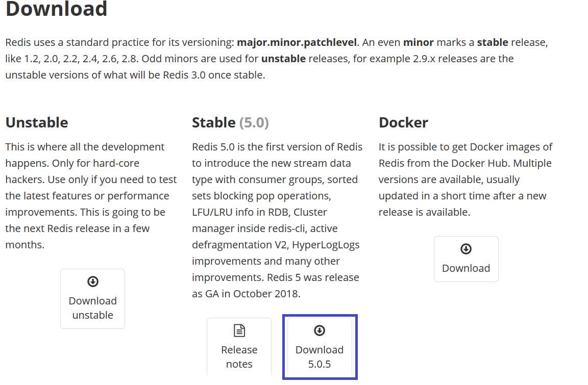
Task: Click the arrow icon above "Download 5.0.5"
Action: [x=320, y=330]
